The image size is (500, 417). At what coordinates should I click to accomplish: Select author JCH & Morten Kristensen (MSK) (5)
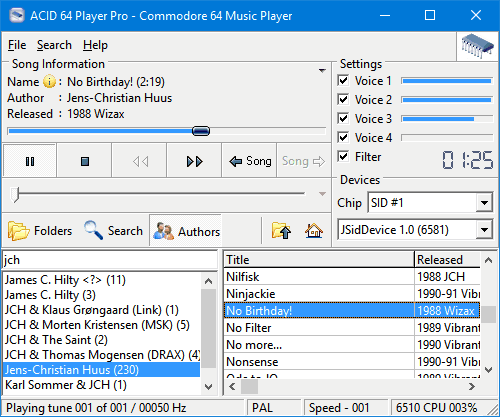(102, 325)
